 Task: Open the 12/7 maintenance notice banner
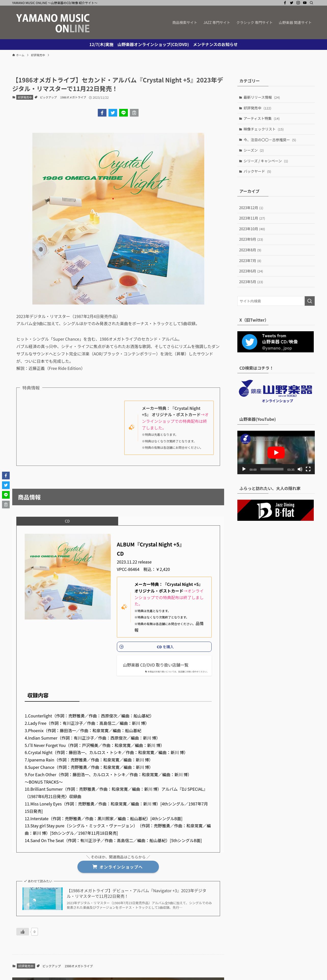tap(163, 45)
